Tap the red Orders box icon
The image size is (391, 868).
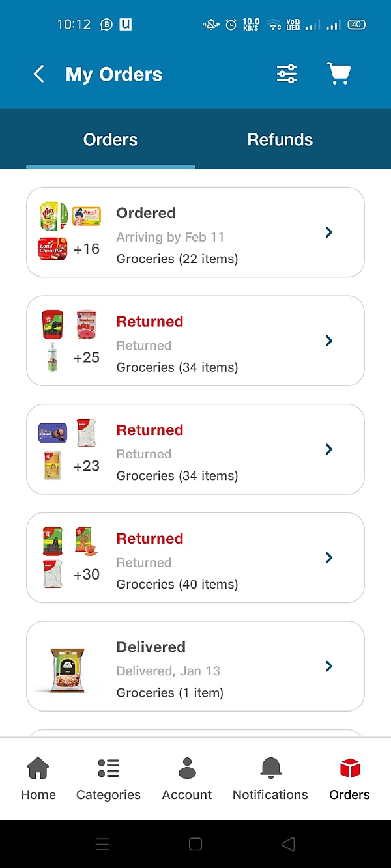click(350, 769)
